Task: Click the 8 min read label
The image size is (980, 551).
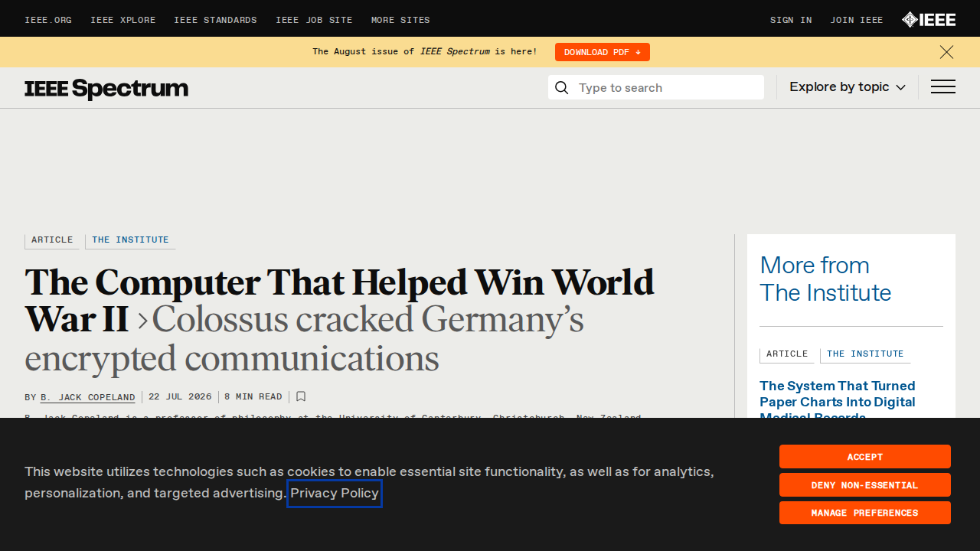Action: click(253, 397)
